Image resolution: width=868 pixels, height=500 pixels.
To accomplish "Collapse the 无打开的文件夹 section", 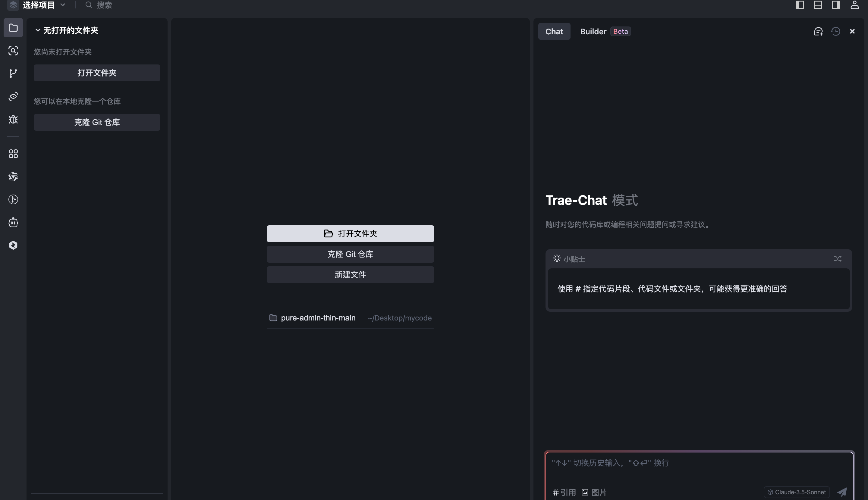I will [67, 30].
